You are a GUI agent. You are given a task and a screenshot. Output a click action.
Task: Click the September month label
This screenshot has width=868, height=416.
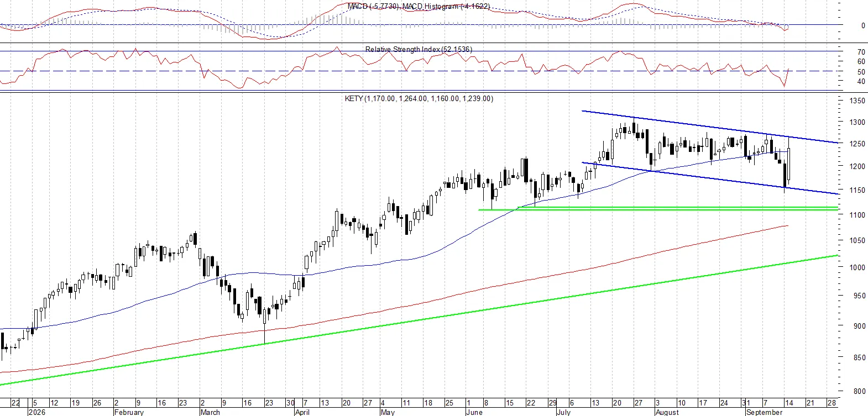pos(764,412)
